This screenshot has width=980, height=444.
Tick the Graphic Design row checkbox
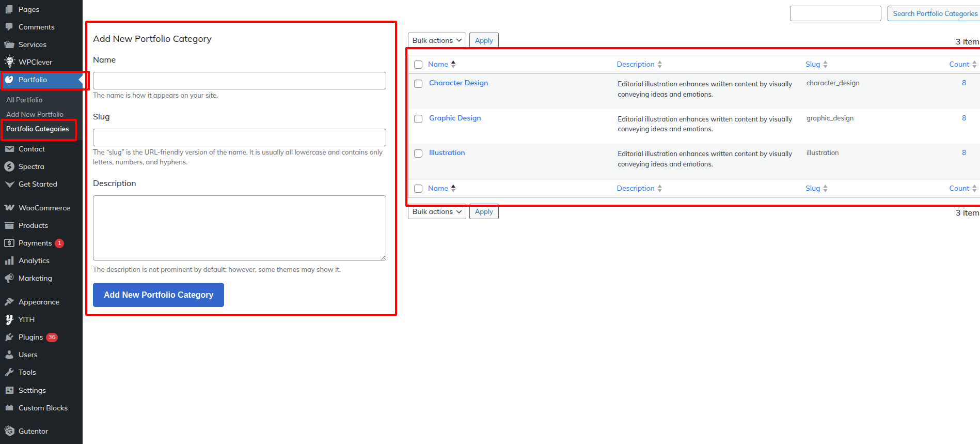(x=418, y=119)
